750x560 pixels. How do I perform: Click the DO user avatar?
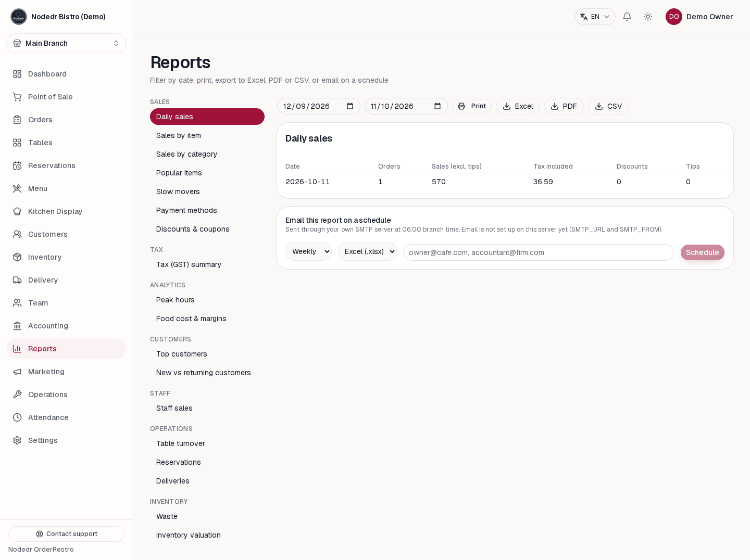[x=674, y=17]
